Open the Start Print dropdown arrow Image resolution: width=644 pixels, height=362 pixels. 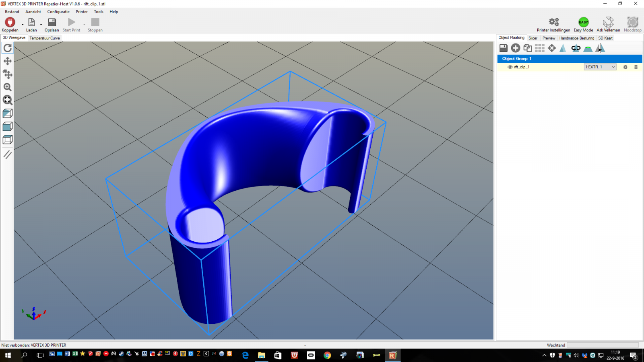(x=84, y=25)
